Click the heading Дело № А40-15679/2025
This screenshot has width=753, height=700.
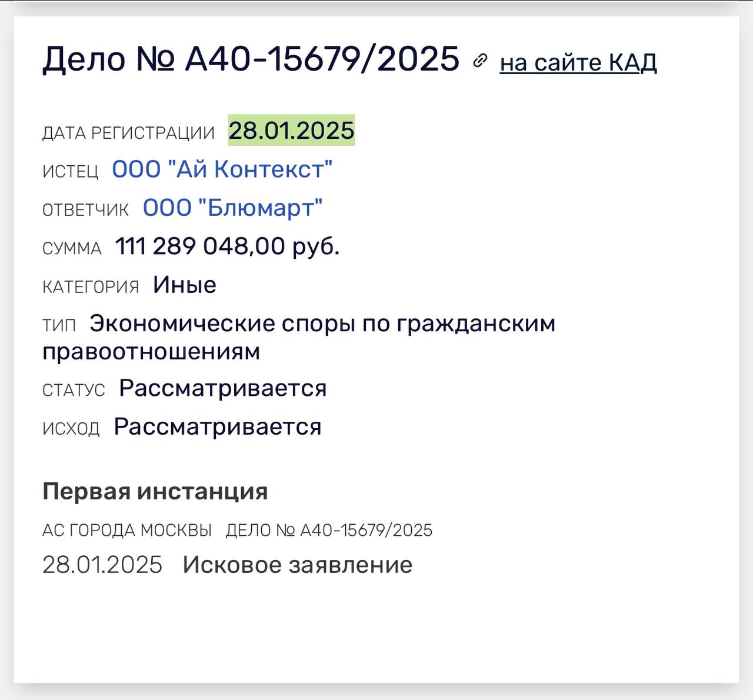click(251, 59)
